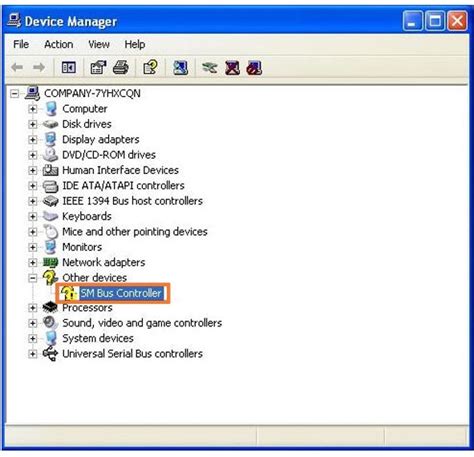Expand Sound, video and game controllers node
The image size is (474, 457).
32,323
